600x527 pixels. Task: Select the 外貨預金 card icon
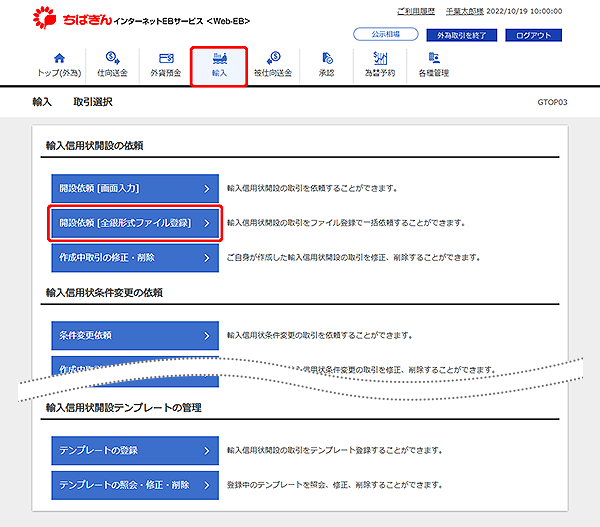click(x=166, y=58)
